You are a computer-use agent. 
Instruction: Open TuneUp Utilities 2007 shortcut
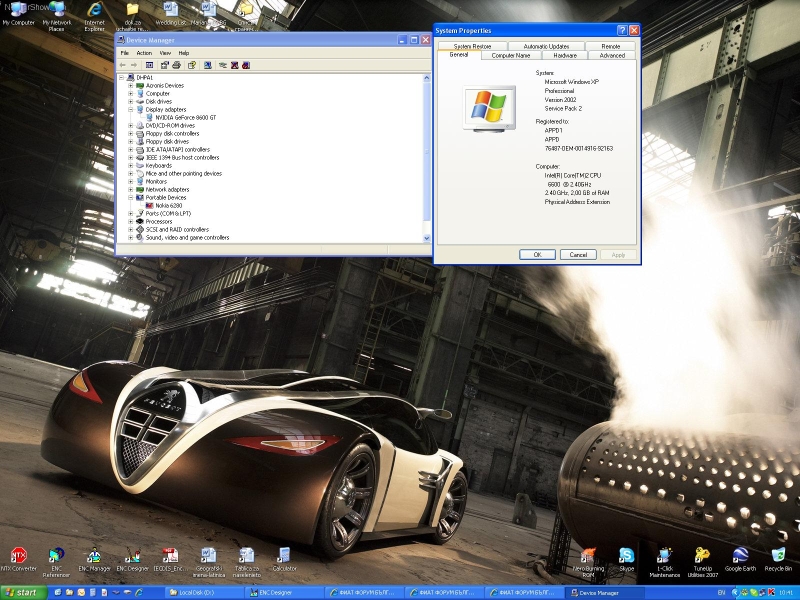coord(703,556)
